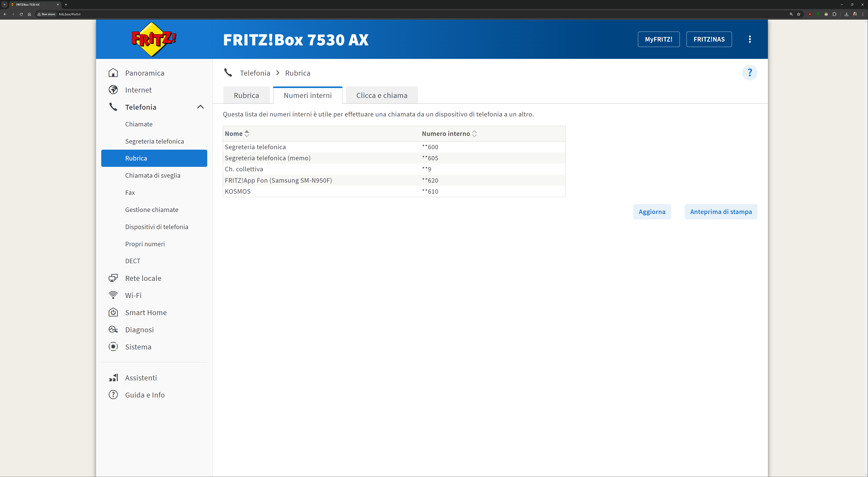Open help via the question mark icon
The width and height of the screenshot is (868, 477).
[749, 73]
